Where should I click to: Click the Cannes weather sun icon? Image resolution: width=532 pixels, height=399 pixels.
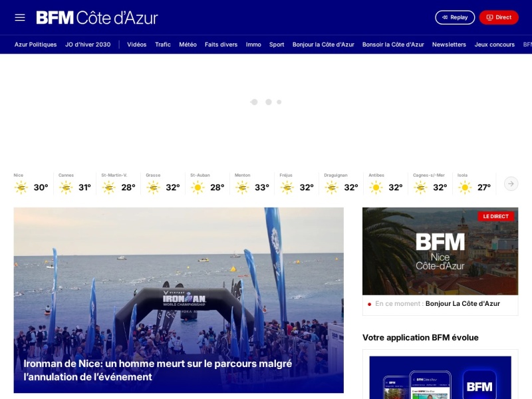66,188
